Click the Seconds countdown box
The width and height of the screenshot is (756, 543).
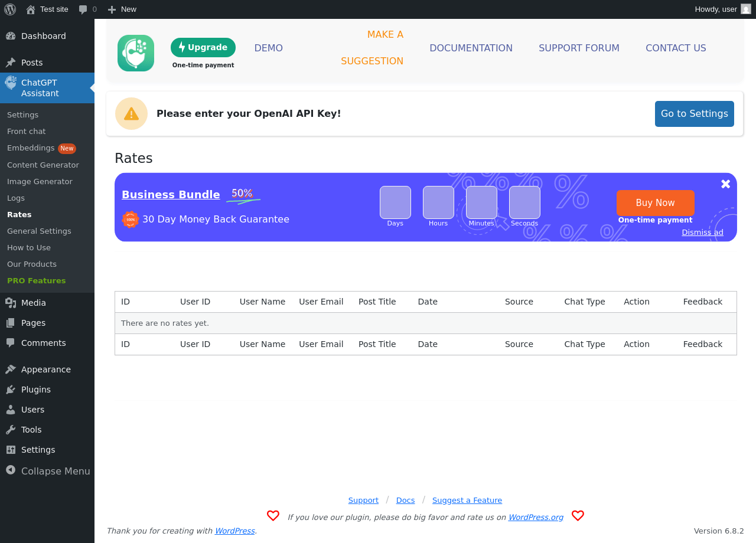pos(524,202)
